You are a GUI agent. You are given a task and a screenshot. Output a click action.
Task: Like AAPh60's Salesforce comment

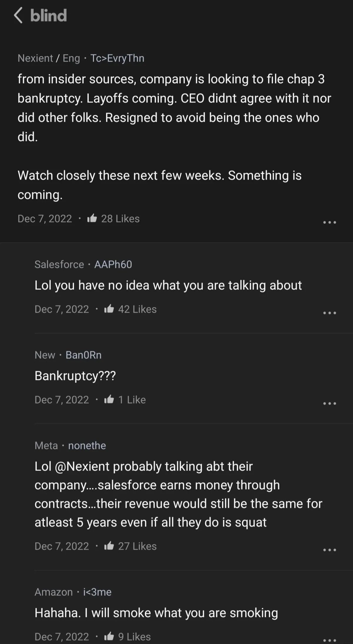click(109, 309)
